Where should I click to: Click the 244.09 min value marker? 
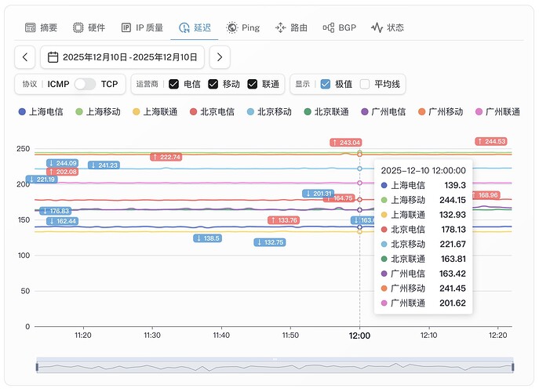[63, 163]
